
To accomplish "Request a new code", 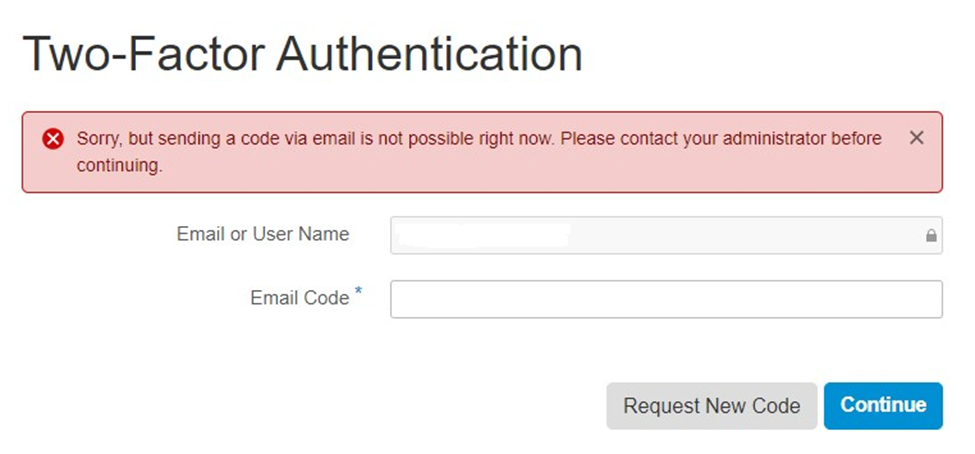I will 711,406.
